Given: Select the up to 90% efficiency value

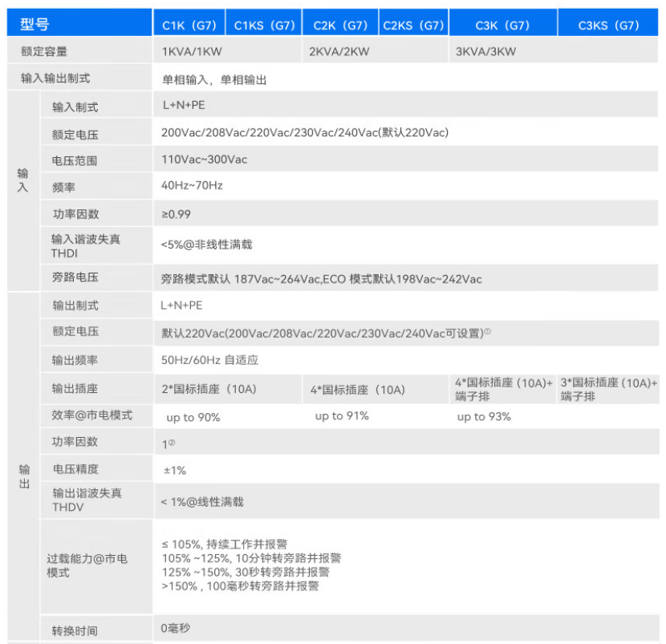Looking at the screenshot, I should tap(193, 417).
